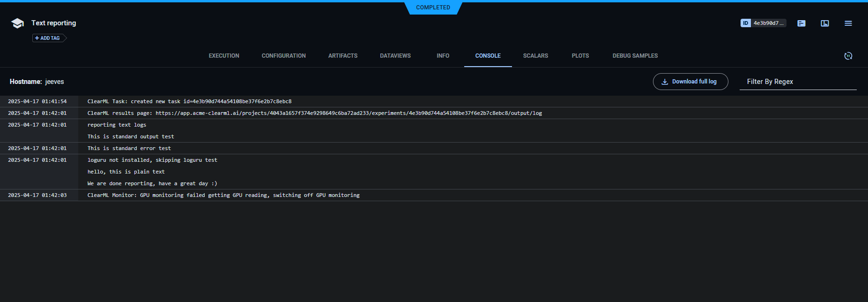Select the Console tab

(488, 56)
